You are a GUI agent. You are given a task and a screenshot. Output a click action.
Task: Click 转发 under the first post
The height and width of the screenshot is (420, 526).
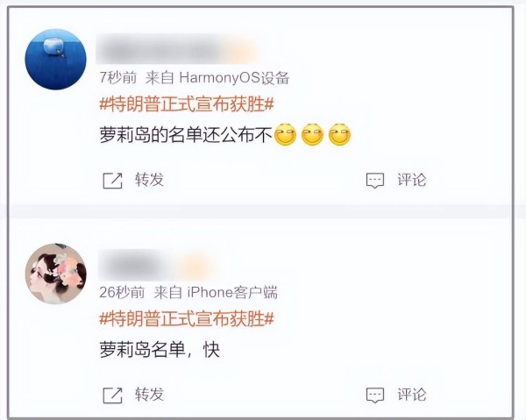(x=149, y=180)
